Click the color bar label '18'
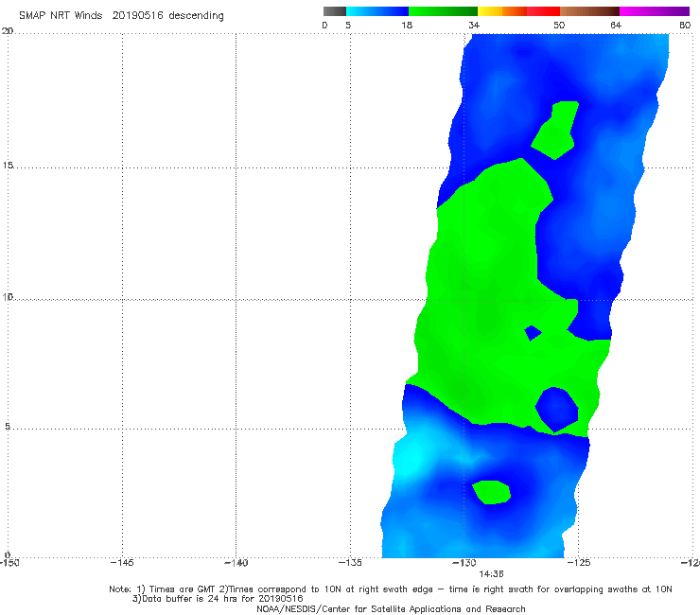The image size is (700, 615). coord(407,25)
